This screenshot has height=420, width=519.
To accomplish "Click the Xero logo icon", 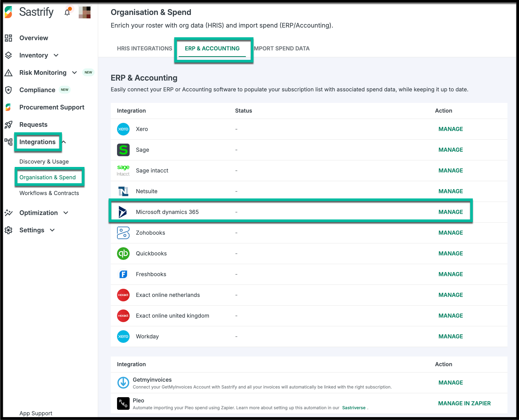I will [x=123, y=129].
